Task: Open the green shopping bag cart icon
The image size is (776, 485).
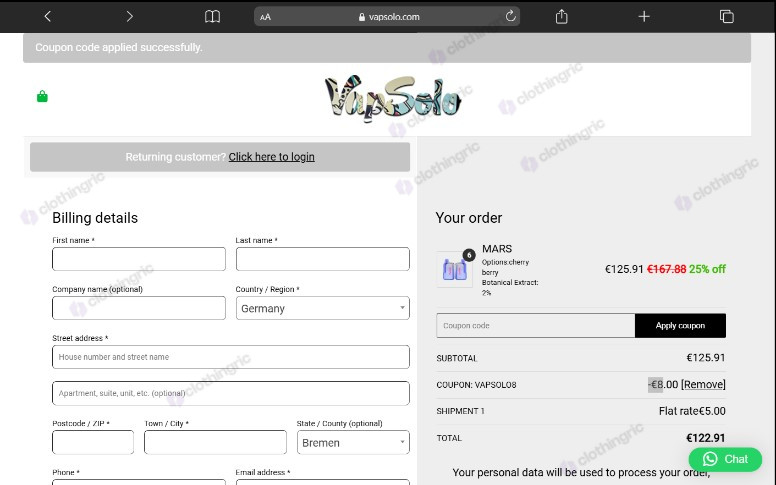Action: point(42,96)
